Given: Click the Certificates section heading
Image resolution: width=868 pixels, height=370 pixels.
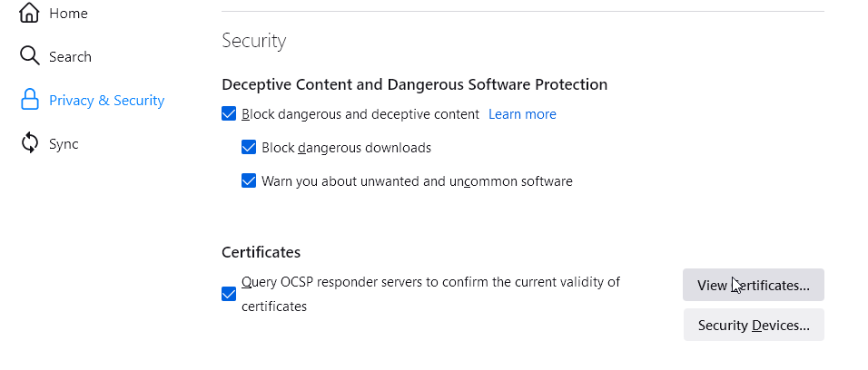Looking at the screenshot, I should (261, 252).
